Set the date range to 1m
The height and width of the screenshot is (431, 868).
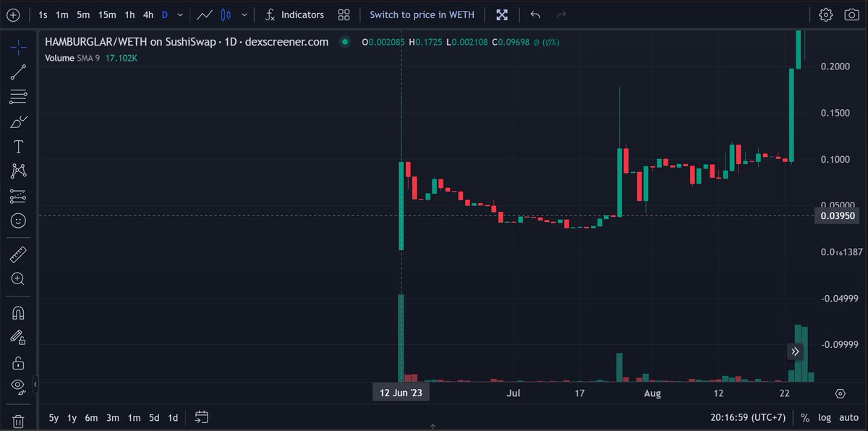(x=134, y=417)
